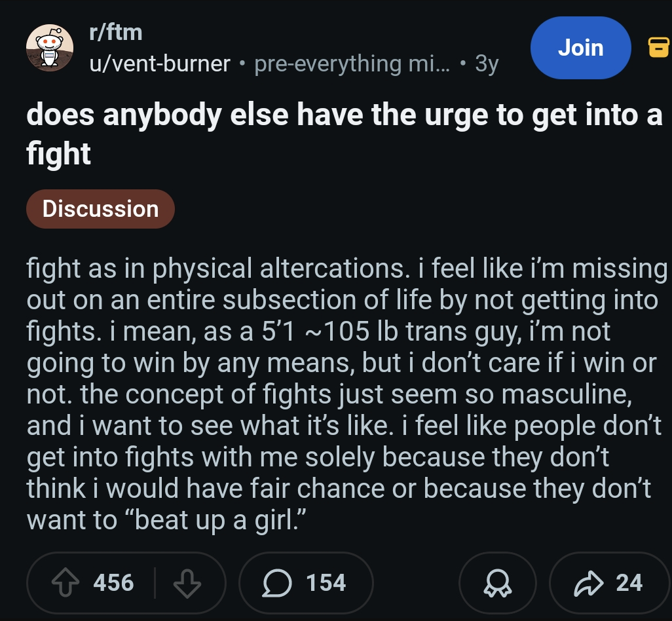
Task: Join the r/ftm community
Action: [580, 48]
